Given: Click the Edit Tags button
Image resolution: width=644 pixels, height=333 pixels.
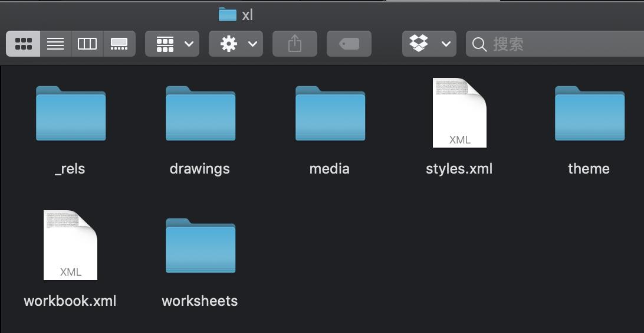Looking at the screenshot, I should (x=349, y=44).
